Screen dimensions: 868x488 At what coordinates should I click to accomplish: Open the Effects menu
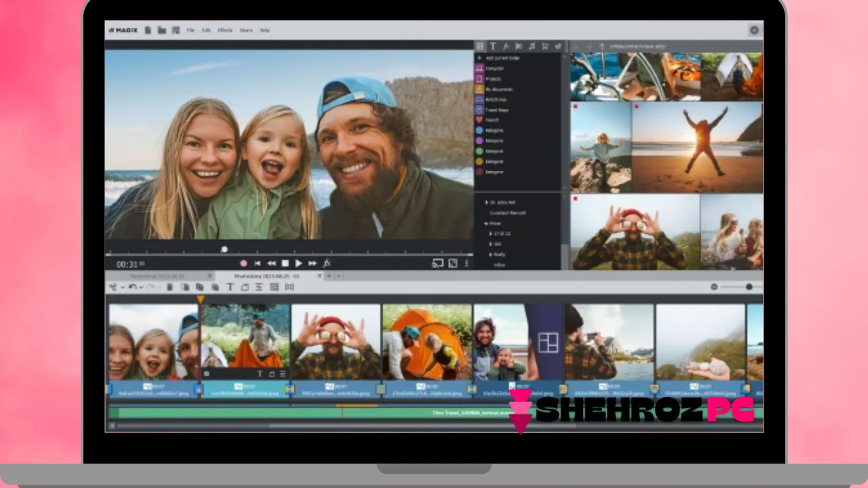[225, 30]
